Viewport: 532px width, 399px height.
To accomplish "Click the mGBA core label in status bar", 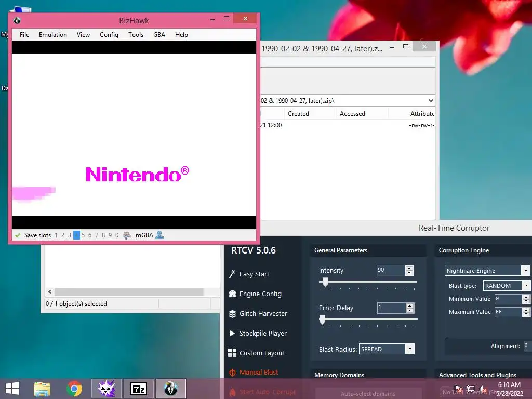I will 144,235.
